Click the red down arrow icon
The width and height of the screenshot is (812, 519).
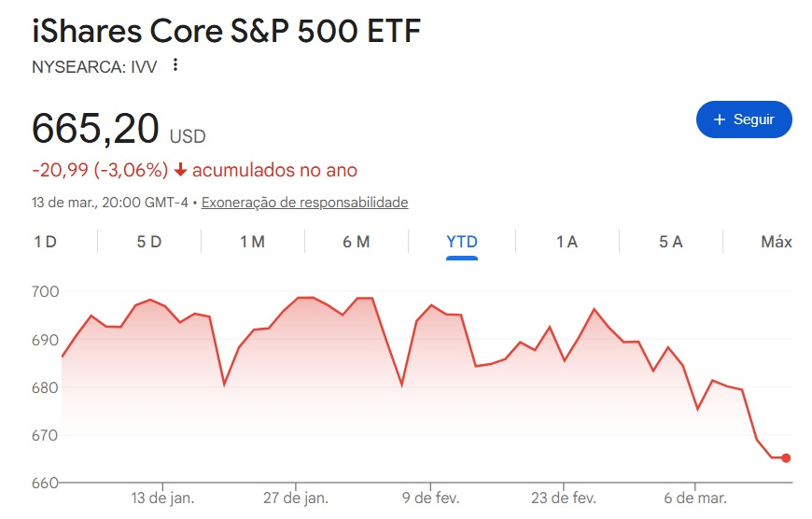(181, 171)
